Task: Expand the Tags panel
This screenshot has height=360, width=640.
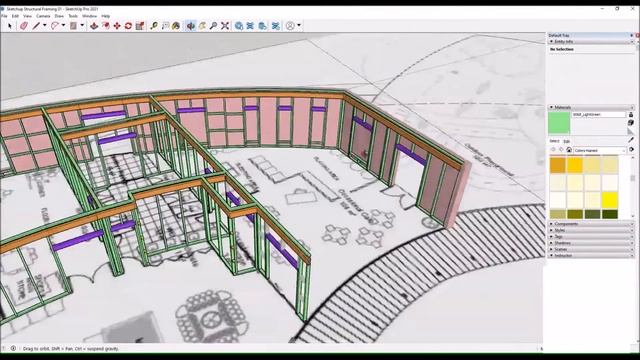Action: 551,237
